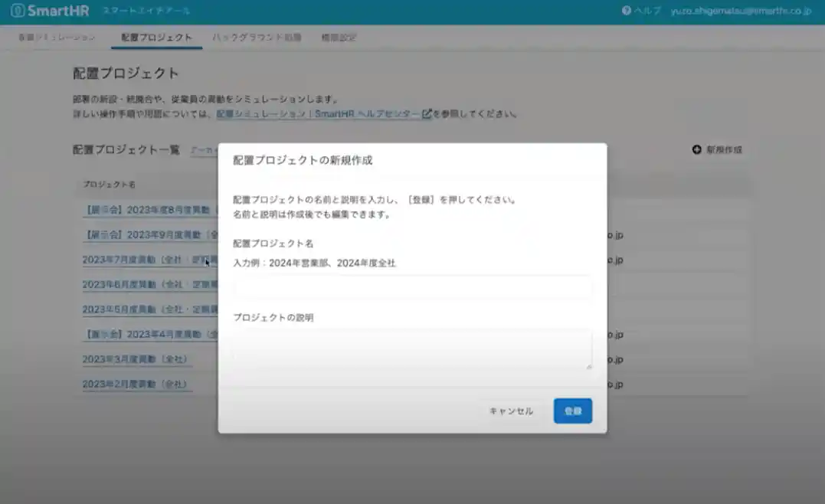The image size is (825, 504).
Task: Click the plus icon for 新規作成
Action: [x=696, y=150]
